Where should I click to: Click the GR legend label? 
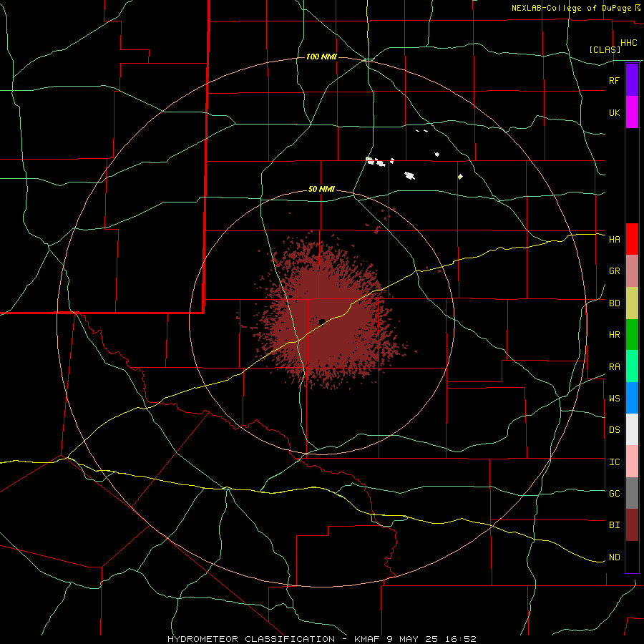(614, 271)
